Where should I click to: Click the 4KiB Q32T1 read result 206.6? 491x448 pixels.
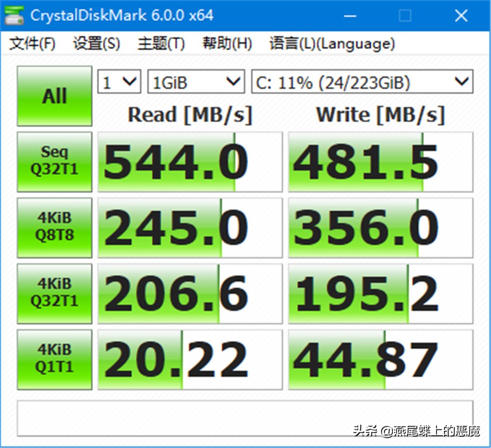click(190, 294)
